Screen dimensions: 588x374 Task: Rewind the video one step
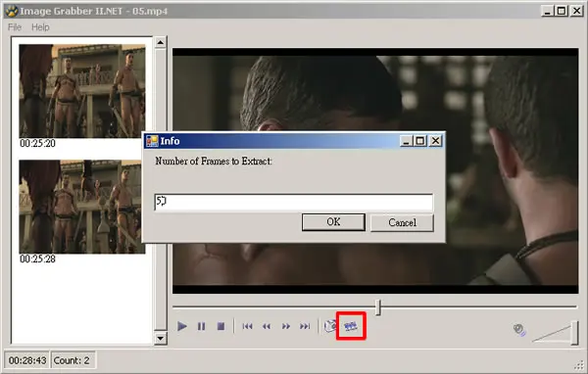[267, 326]
